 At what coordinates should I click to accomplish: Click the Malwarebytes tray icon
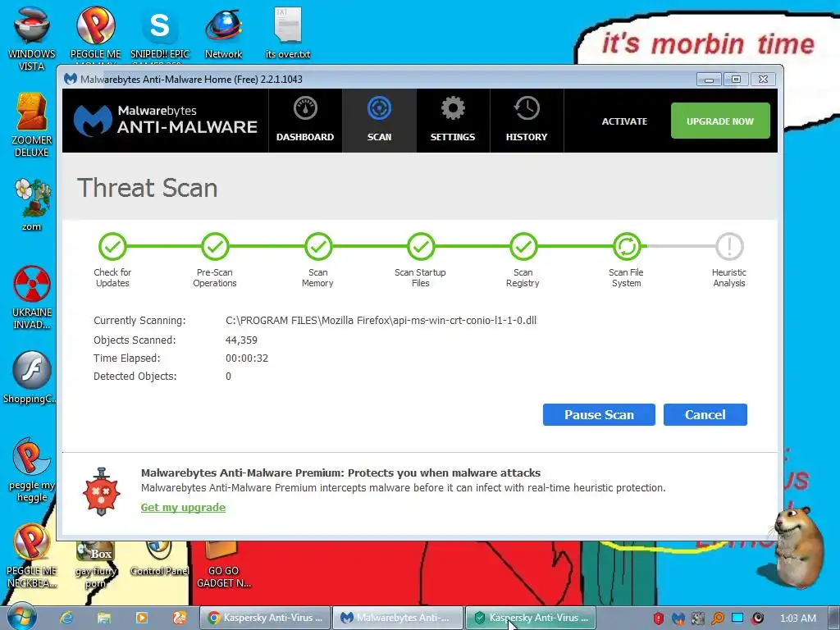pyautogui.click(x=678, y=619)
